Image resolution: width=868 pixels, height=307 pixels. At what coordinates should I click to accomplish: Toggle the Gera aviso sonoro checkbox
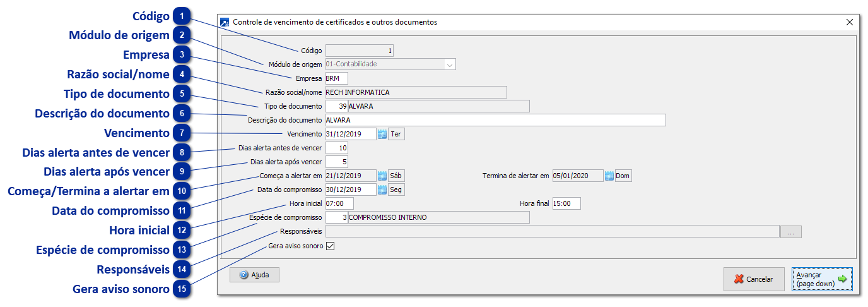pos(330,246)
